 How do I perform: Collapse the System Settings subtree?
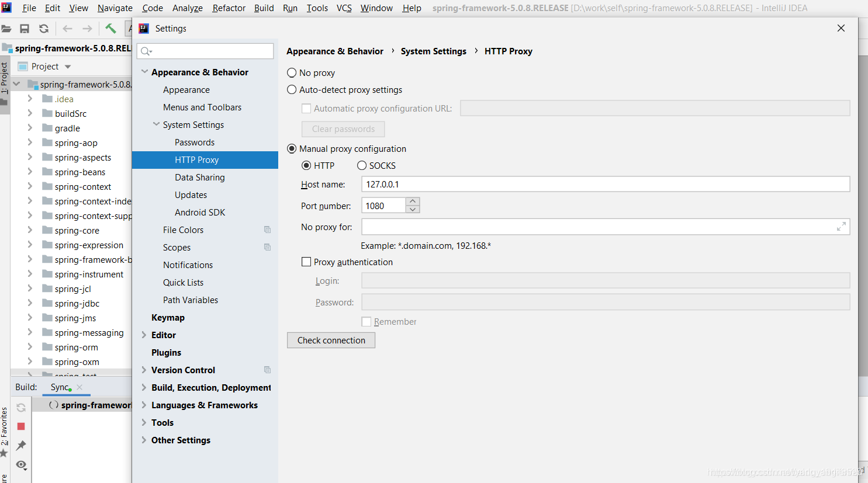[x=156, y=124]
